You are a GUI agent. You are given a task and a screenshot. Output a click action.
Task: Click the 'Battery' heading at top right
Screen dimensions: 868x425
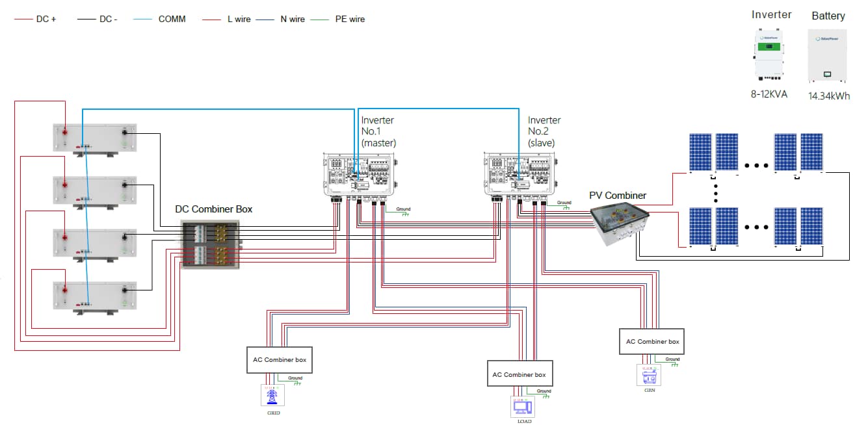tap(828, 16)
